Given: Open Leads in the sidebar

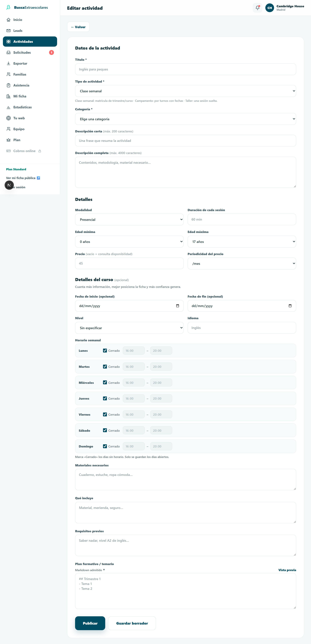Looking at the screenshot, I should [x=30, y=30].
